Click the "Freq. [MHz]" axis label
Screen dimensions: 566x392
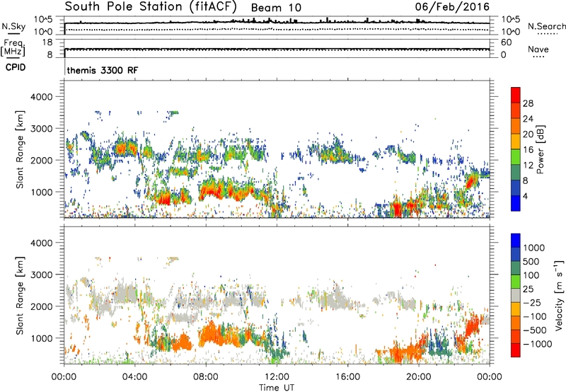(13, 48)
